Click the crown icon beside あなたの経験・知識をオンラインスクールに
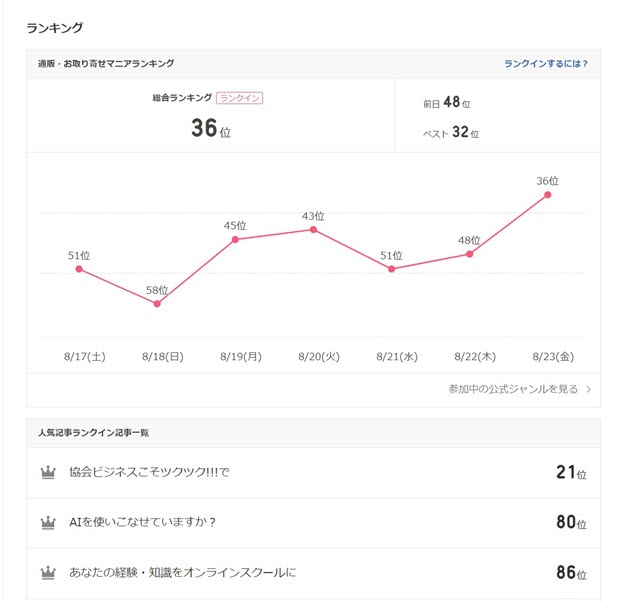 click(x=48, y=574)
